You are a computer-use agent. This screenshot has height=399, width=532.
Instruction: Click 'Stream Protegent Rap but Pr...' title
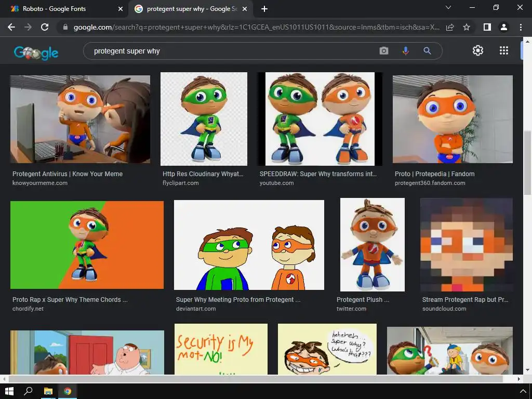465,300
